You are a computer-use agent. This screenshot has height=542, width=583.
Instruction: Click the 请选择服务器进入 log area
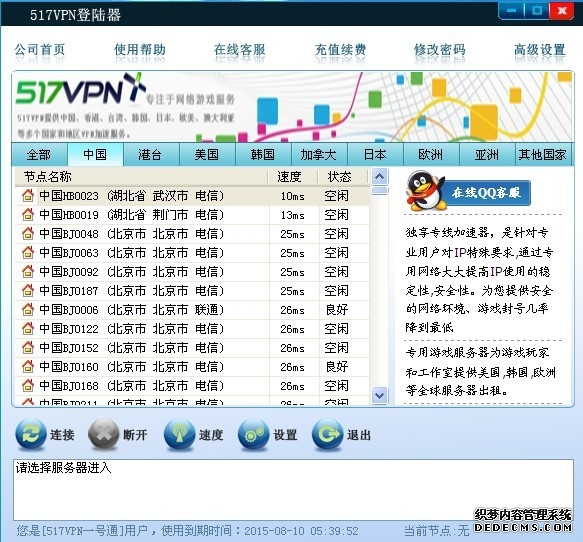(x=293, y=490)
